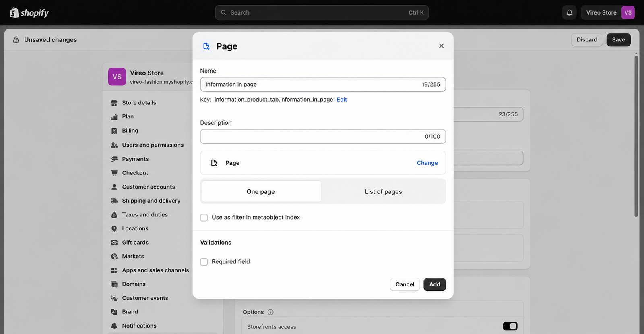Click the page vertical scrollbar

coord(636,136)
